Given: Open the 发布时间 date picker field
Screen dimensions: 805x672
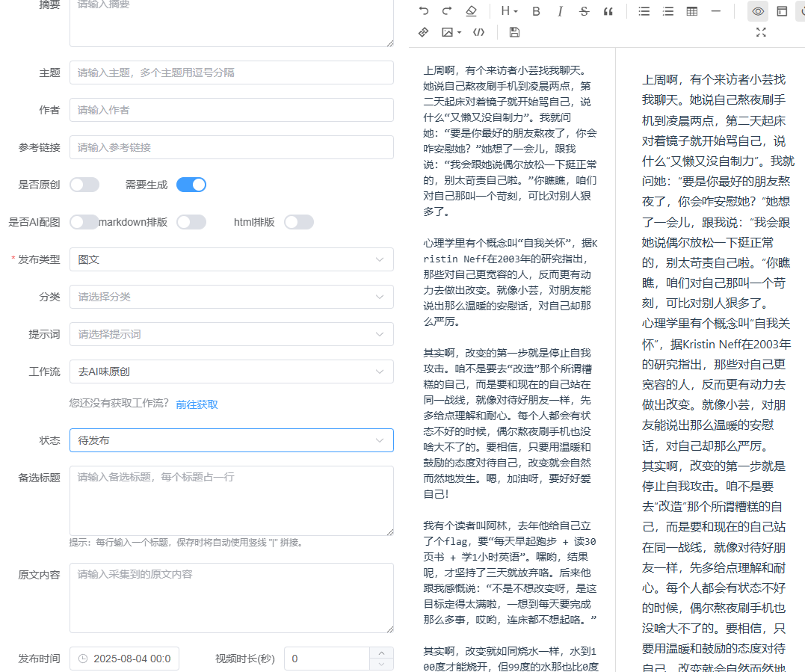Looking at the screenshot, I should coord(124,659).
